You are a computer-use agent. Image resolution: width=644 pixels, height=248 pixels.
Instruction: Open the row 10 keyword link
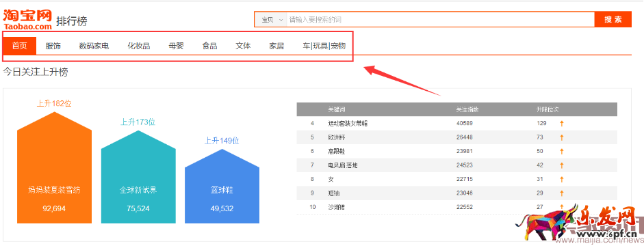[337, 207]
